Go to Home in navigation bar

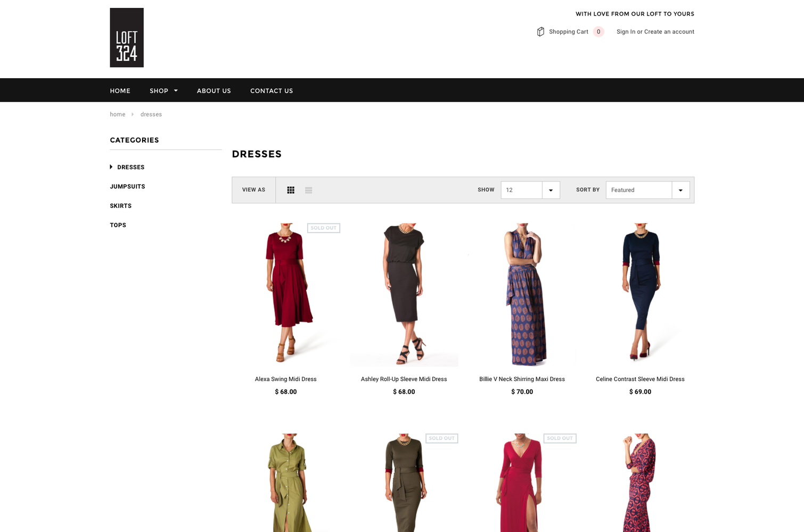coord(120,91)
